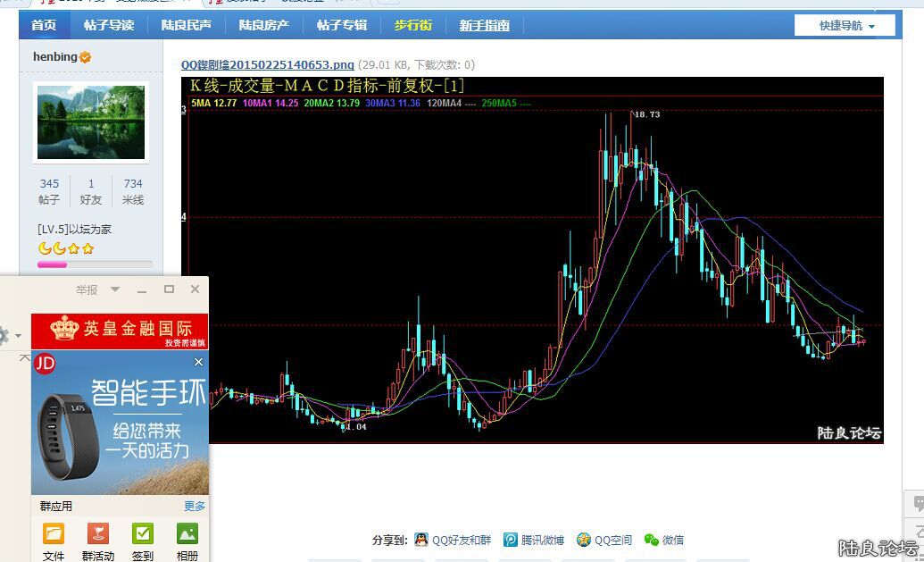This screenshot has width=924, height=562.
Task: Share to QQ空间 star icon
Action: [x=583, y=540]
